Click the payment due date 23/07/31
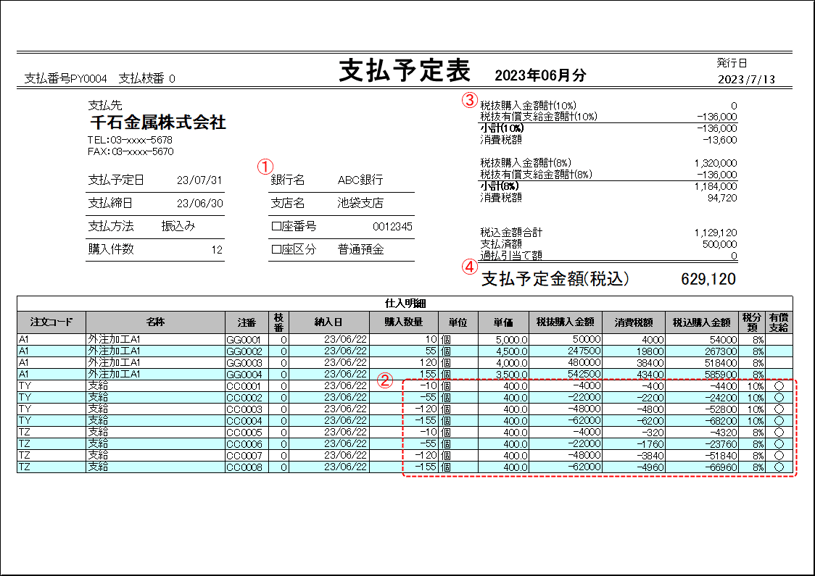 click(199, 180)
